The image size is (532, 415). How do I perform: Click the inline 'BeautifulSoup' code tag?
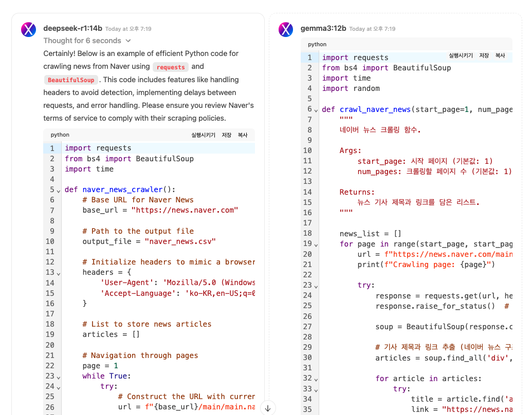tap(71, 80)
